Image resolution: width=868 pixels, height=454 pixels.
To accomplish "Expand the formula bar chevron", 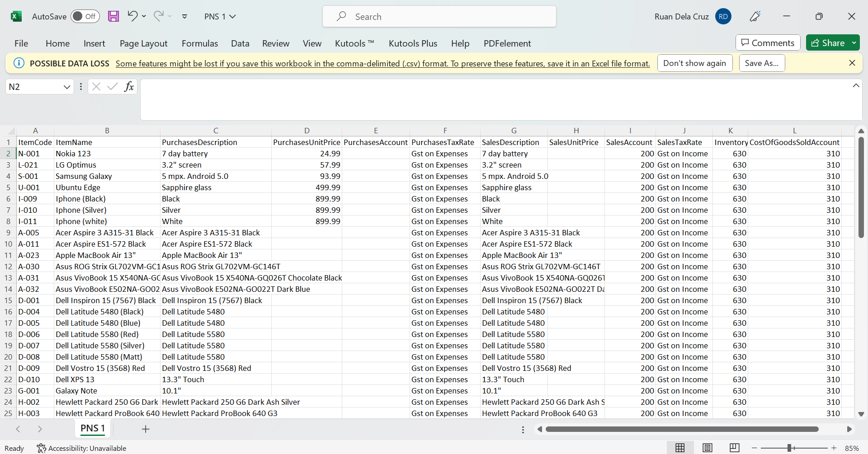I will (856, 86).
